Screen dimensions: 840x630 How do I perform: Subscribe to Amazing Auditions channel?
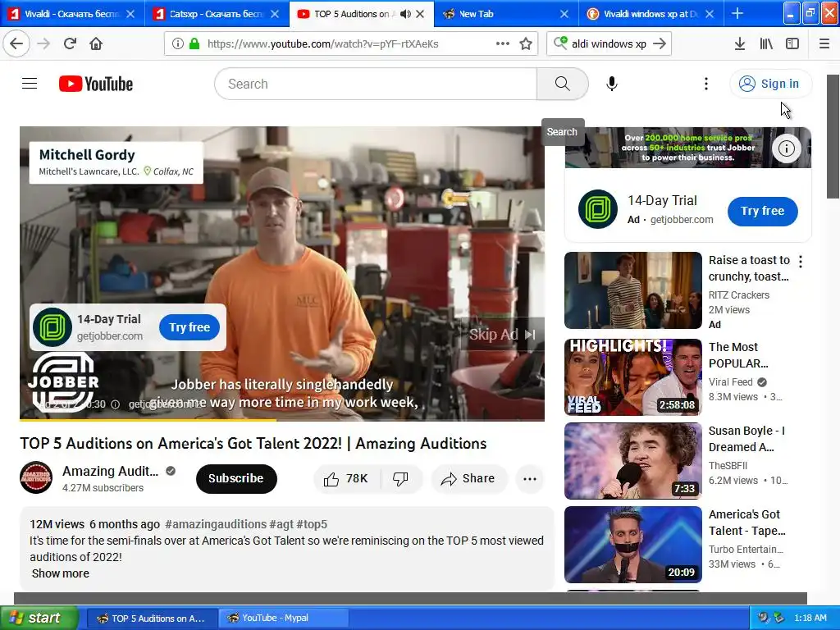coord(236,478)
